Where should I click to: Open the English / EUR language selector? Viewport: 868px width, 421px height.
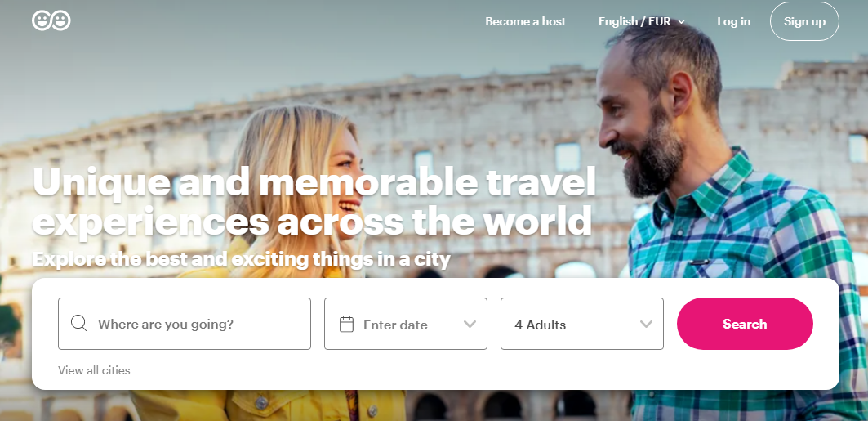point(642,21)
